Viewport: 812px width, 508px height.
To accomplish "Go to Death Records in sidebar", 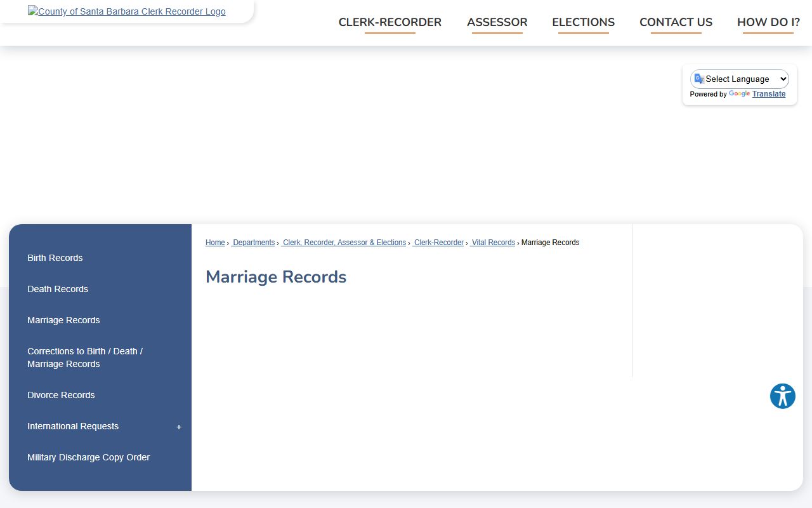I will 58,289.
